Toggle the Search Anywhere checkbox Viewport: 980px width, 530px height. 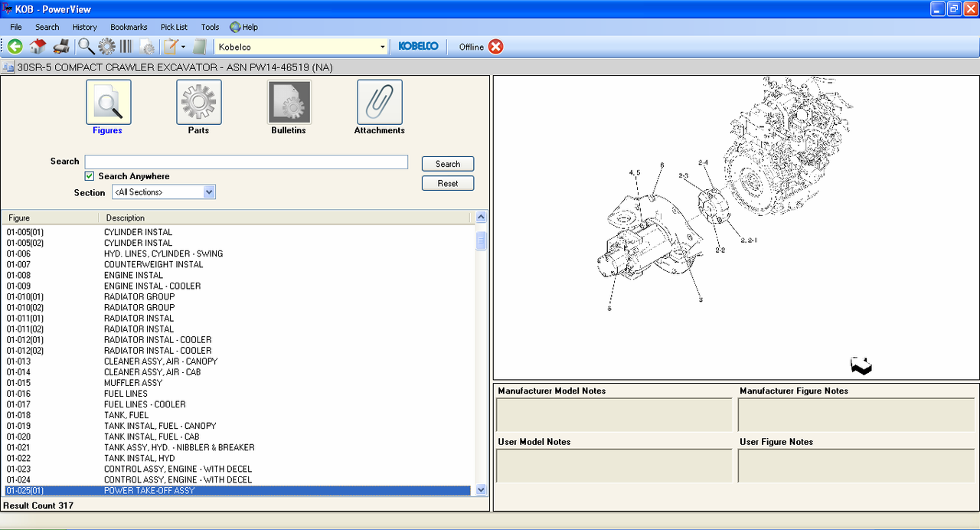pos(90,176)
